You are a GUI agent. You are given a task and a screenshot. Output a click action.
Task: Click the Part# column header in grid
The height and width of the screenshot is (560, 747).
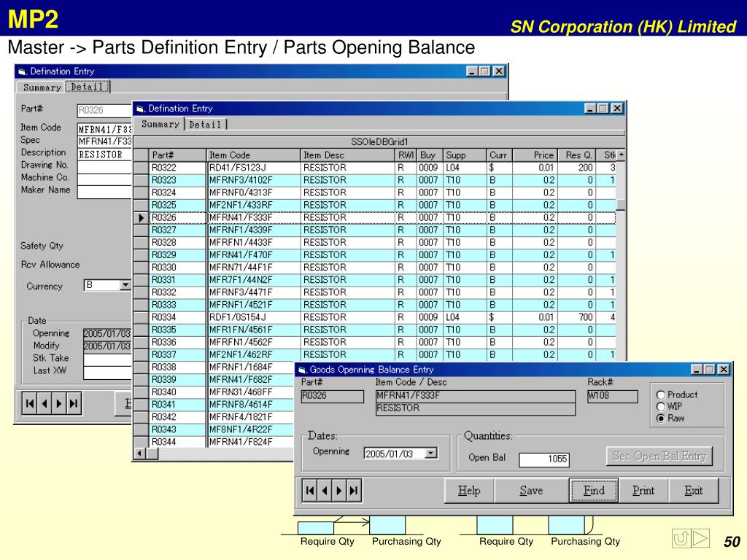178,155
